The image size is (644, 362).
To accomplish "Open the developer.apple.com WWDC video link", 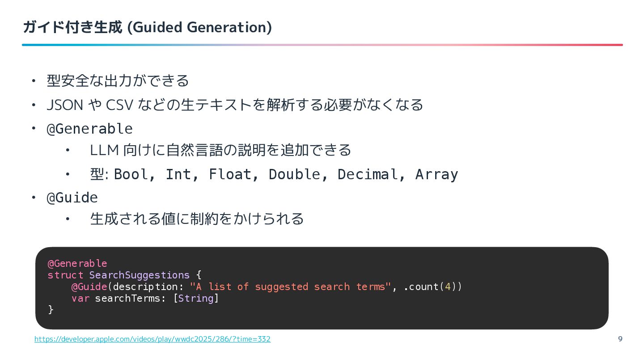I will click(152, 339).
